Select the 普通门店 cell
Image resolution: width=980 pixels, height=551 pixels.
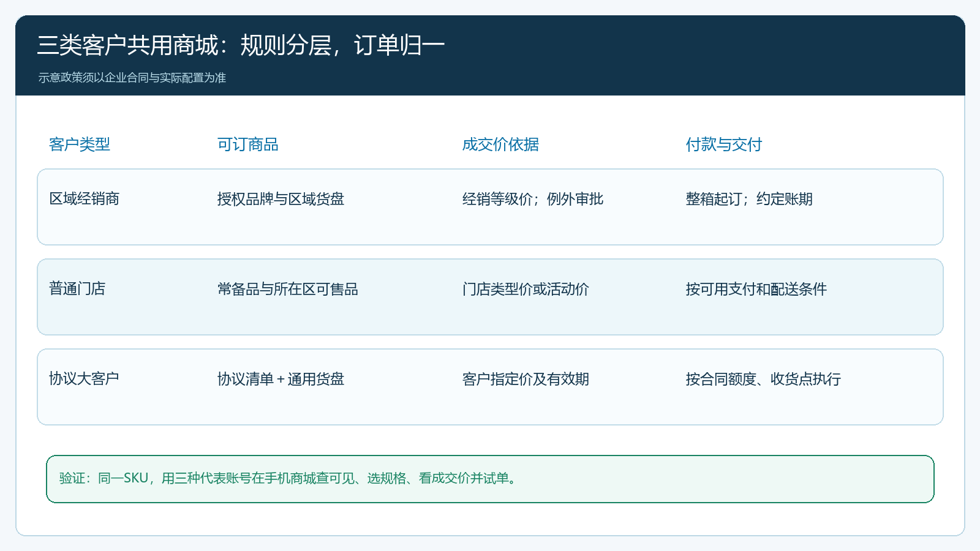[x=77, y=289]
